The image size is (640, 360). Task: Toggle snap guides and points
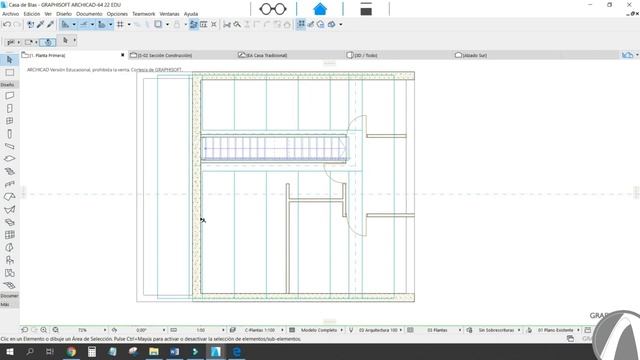(x=84, y=24)
